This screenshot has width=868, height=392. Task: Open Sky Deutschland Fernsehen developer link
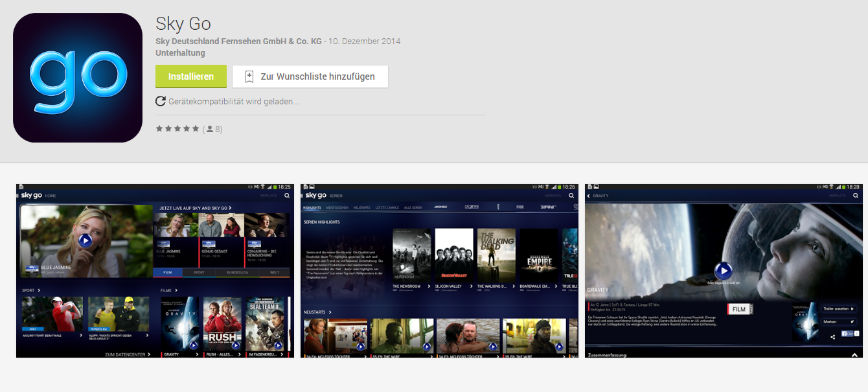point(238,41)
